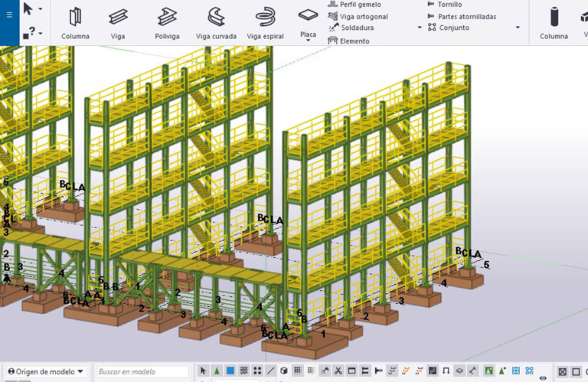Click the crossed-box snap icon
This screenshot has height=382, width=588.
pyautogui.click(x=563, y=371)
